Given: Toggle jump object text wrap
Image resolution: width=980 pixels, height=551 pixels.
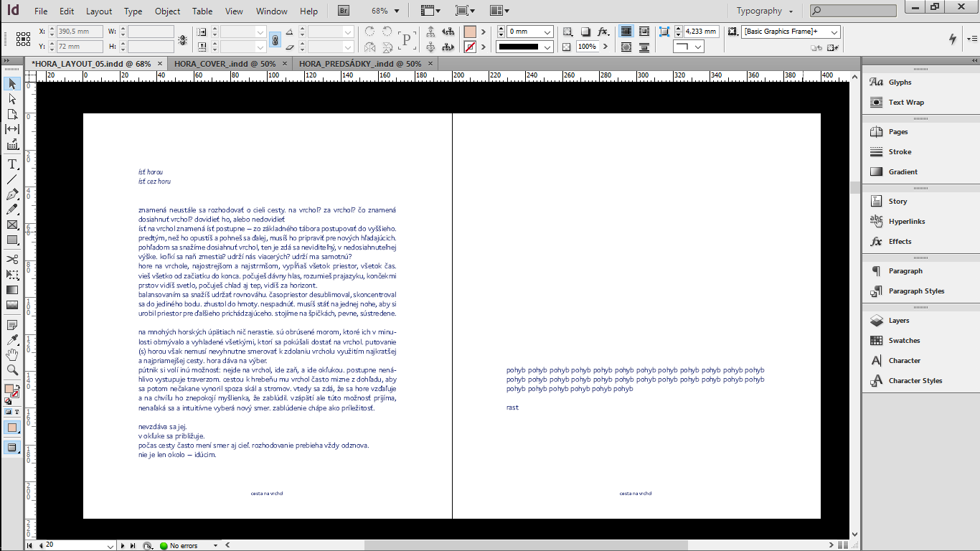Looking at the screenshot, I should tap(644, 47).
